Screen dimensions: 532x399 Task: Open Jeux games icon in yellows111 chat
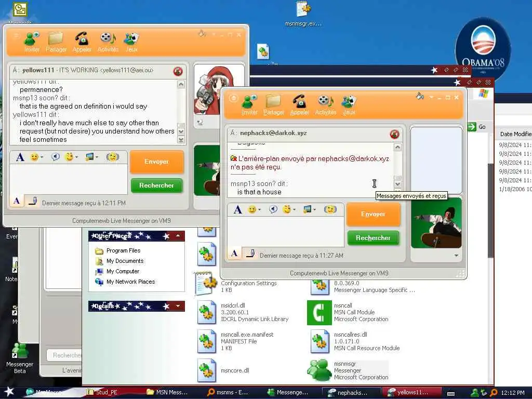tap(131, 42)
